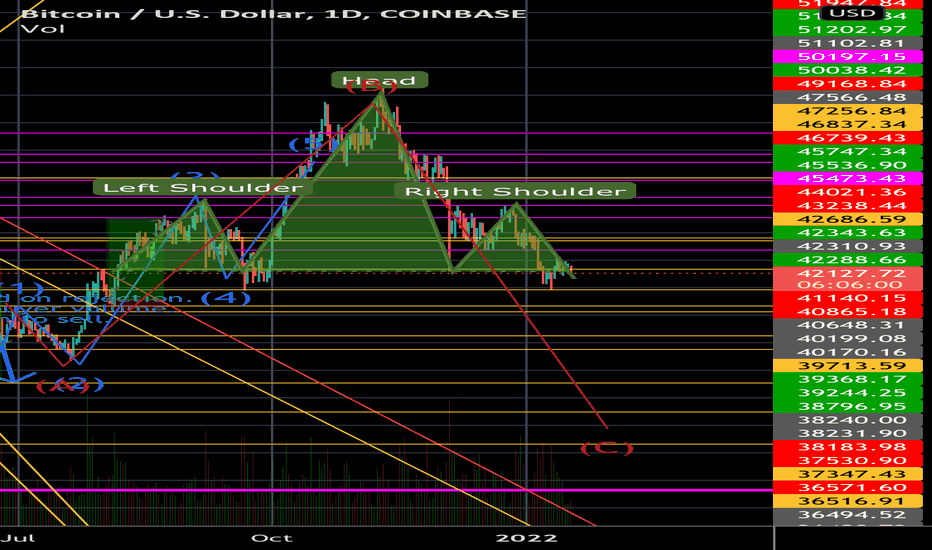Select the green 38796.95 price label
The height and width of the screenshot is (550, 932).
(x=848, y=407)
